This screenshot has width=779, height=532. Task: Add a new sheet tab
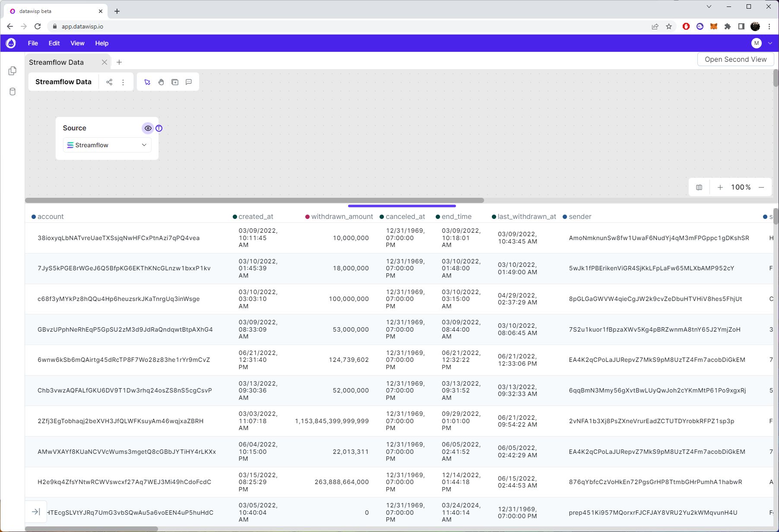[119, 62]
